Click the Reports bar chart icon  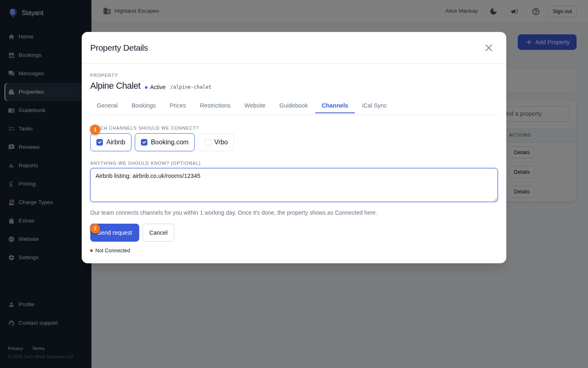coord(11,166)
